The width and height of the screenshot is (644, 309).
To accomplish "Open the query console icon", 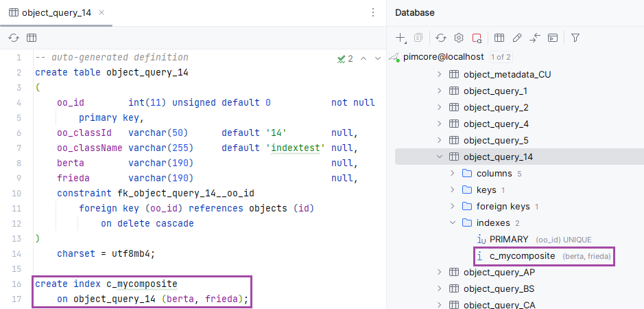I will click(553, 38).
